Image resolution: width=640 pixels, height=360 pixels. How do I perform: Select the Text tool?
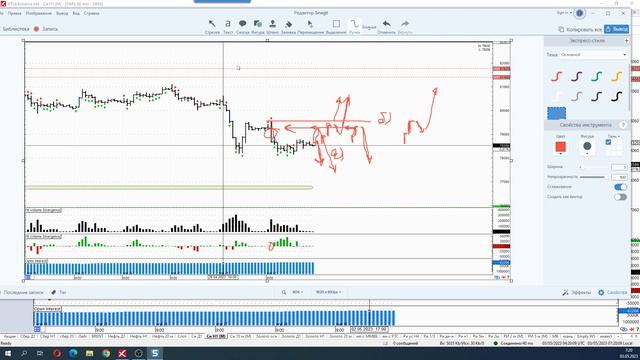click(228, 27)
